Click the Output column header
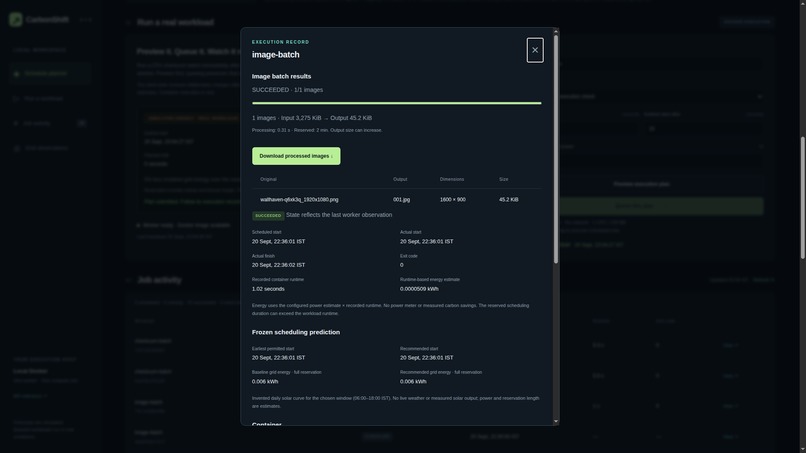806x453 pixels. pos(400,179)
